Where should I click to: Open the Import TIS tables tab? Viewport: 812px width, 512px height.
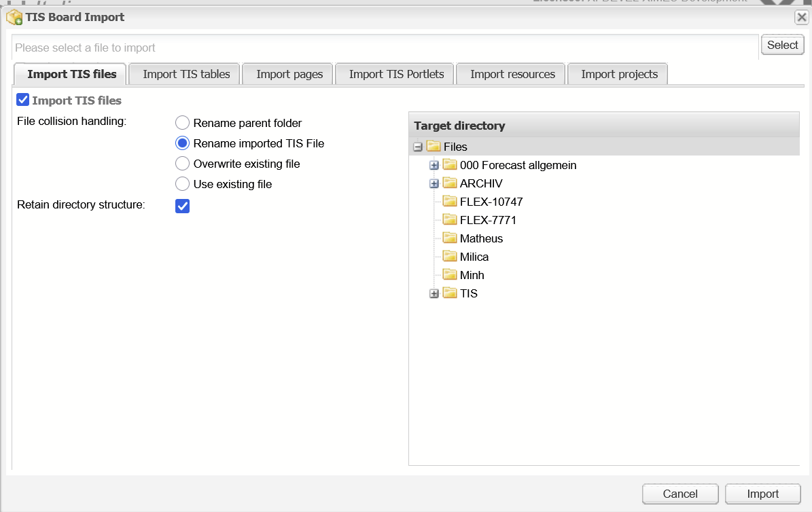click(x=185, y=74)
